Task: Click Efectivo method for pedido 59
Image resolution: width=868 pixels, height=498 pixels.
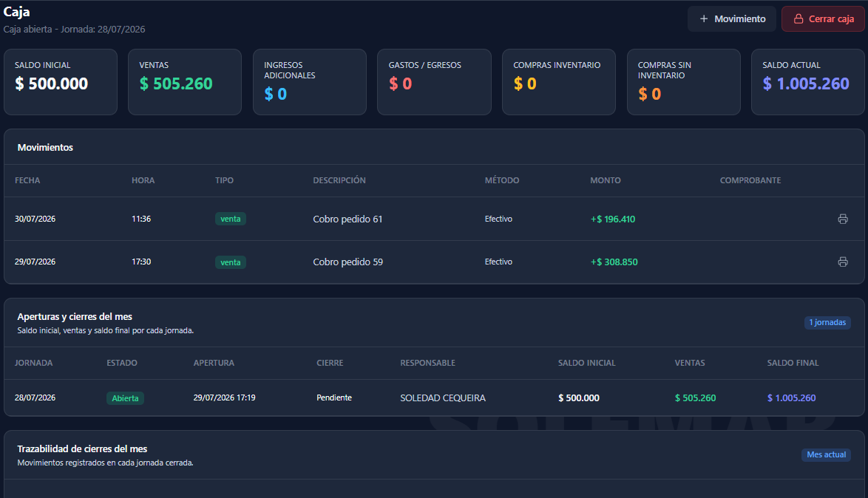Action: coord(498,262)
